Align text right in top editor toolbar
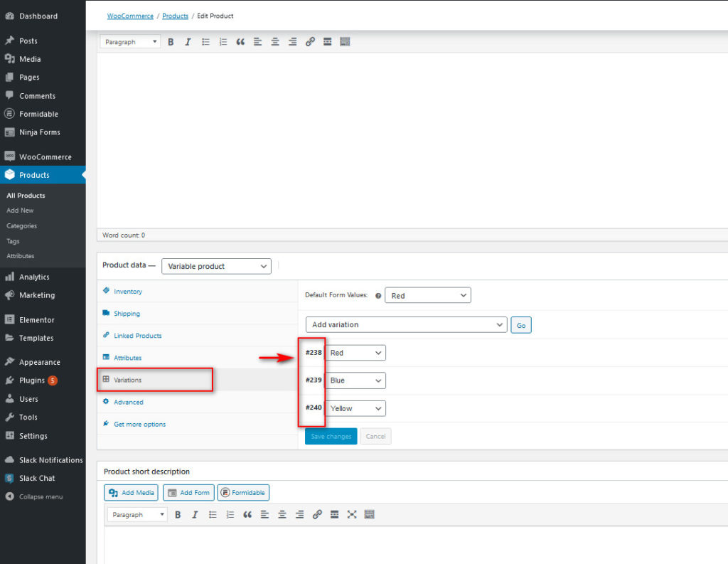This screenshot has width=728, height=564. coord(292,42)
